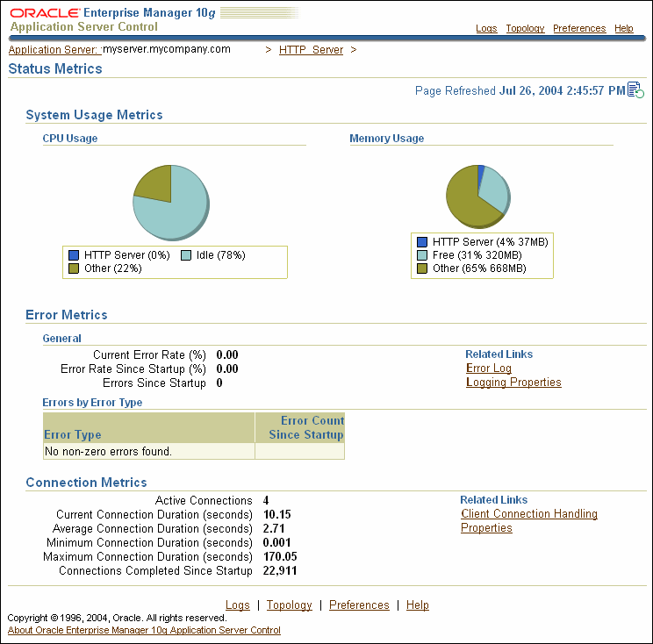
Task: Open Preferences link in top header
Action: (579, 28)
